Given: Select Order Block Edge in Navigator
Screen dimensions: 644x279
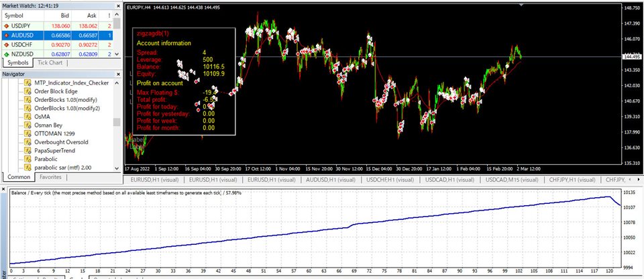Looking at the screenshot, I should click(x=60, y=91).
